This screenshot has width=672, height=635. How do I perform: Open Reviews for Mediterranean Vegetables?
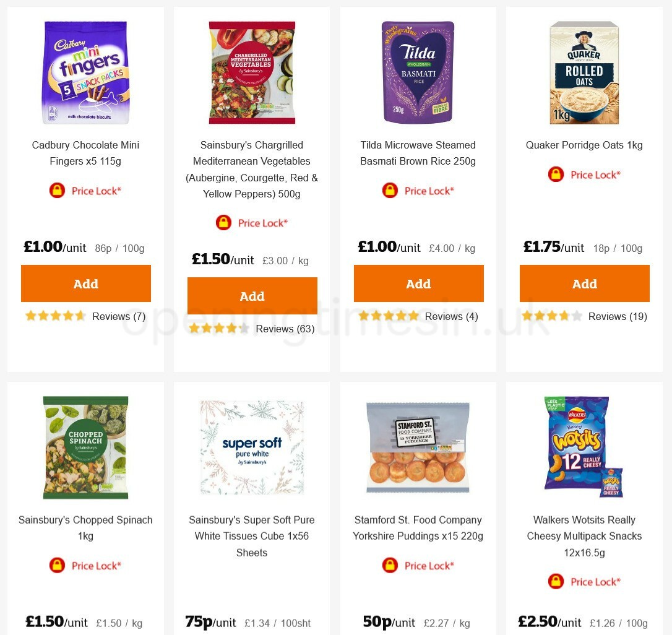pos(285,329)
